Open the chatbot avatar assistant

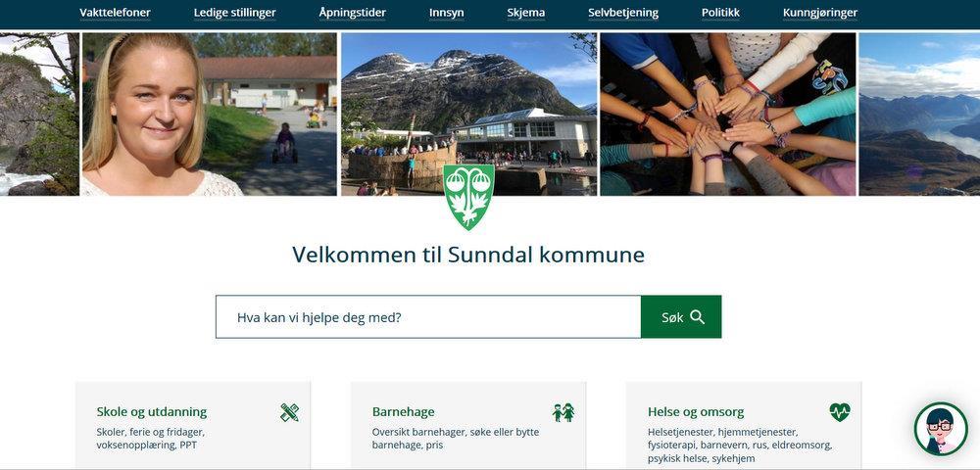pyautogui.click(x=941, y=429)
